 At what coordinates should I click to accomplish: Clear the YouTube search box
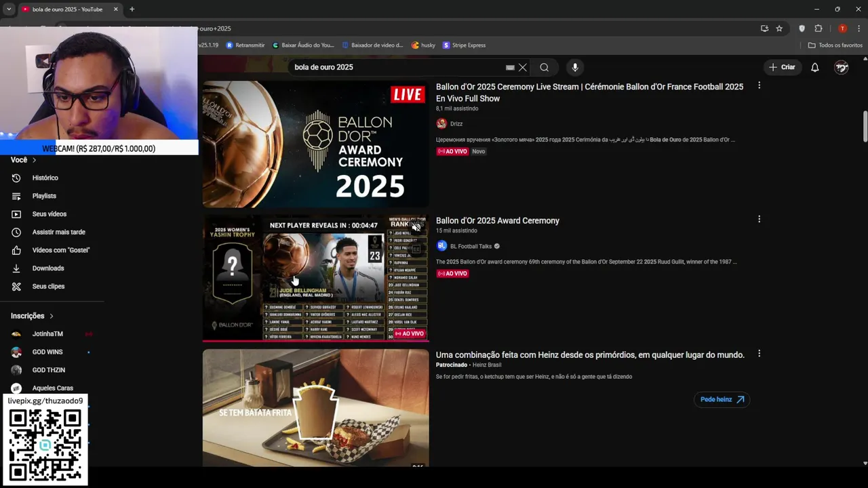tap(523, 67)
